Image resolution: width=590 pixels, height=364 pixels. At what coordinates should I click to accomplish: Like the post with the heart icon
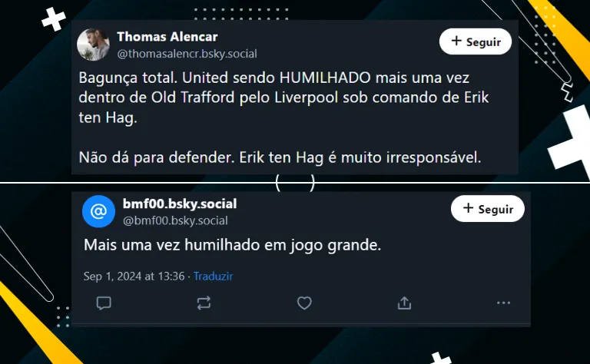click(x=304, y=303)
